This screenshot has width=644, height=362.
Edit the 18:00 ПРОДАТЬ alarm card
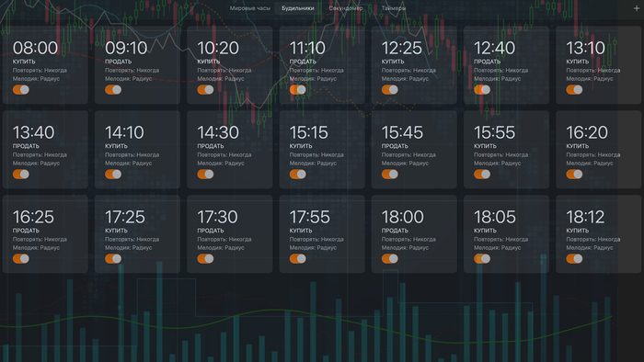tap(414, 233)
